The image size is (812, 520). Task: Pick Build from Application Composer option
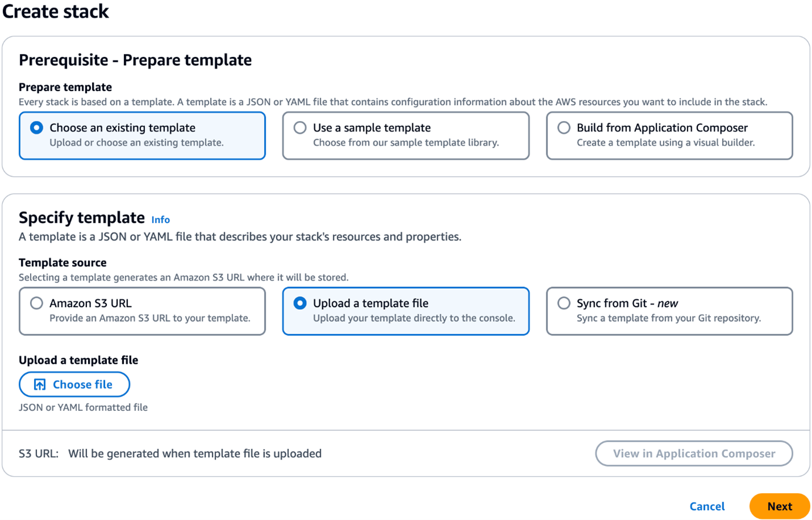564,128
